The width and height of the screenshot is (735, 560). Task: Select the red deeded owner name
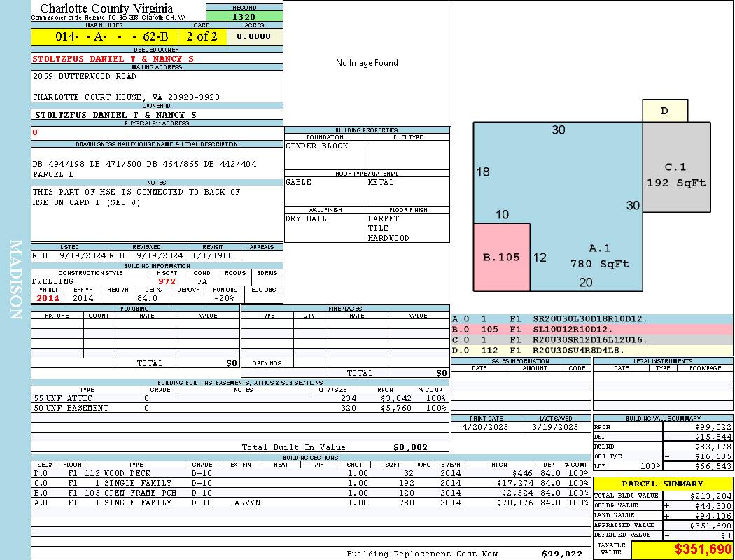[x=113, y=59]
